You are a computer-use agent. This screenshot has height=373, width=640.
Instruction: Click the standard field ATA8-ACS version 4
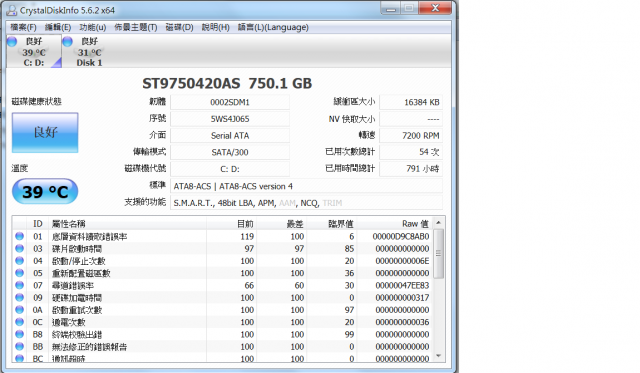click(x=307, y=186)
